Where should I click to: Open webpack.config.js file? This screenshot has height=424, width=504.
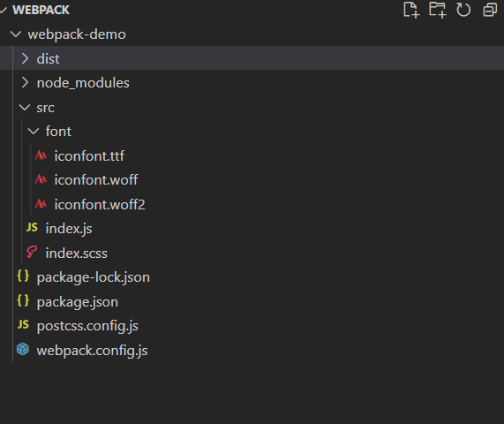point(93,351)
